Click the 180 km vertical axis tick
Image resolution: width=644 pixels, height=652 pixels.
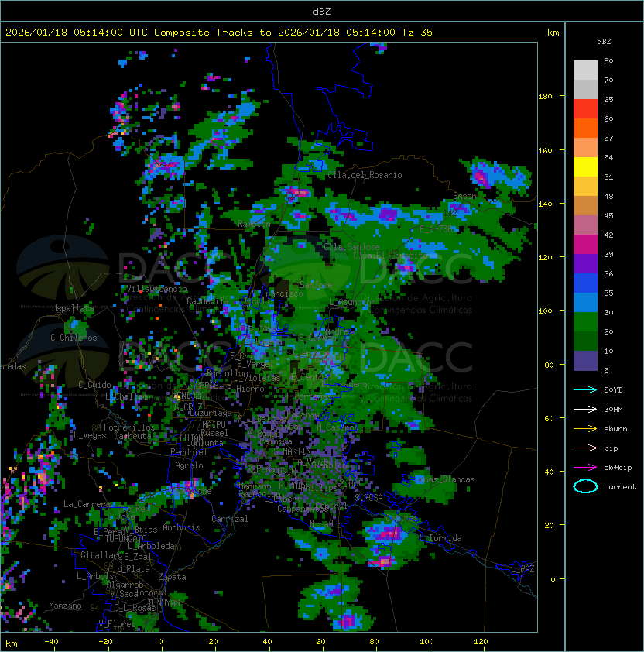tap(545, 96)
